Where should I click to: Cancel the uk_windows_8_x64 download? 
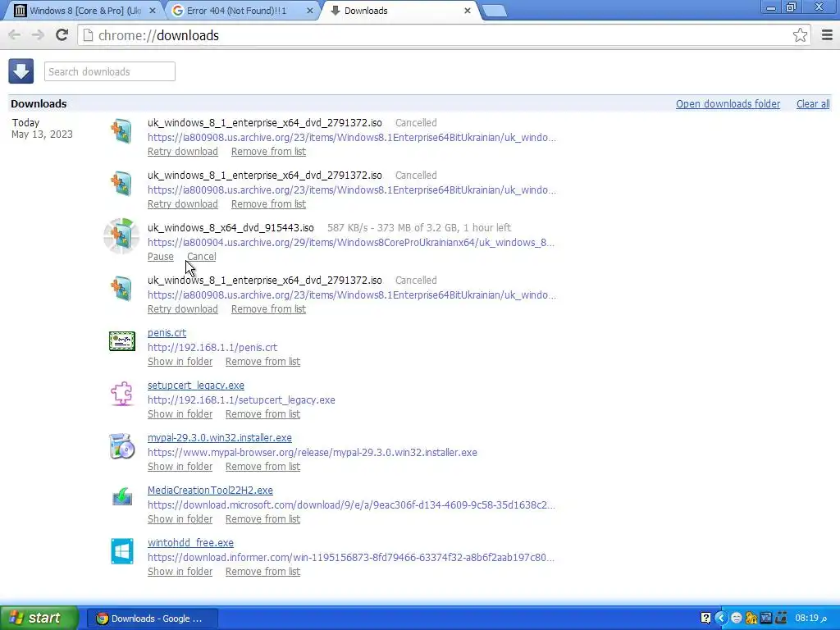tap(202, 257)
